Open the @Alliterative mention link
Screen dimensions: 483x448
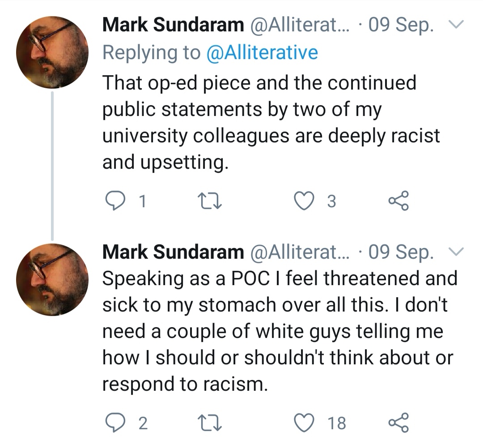(262, 53)
